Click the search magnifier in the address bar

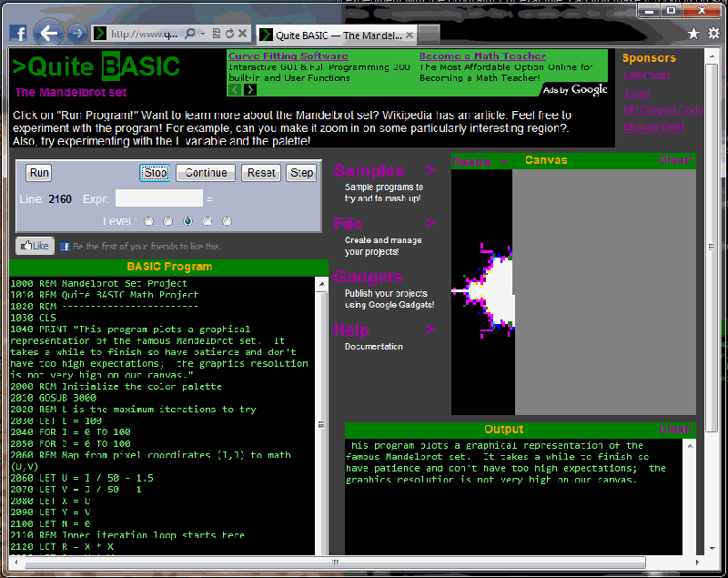(x=190, y=34)
